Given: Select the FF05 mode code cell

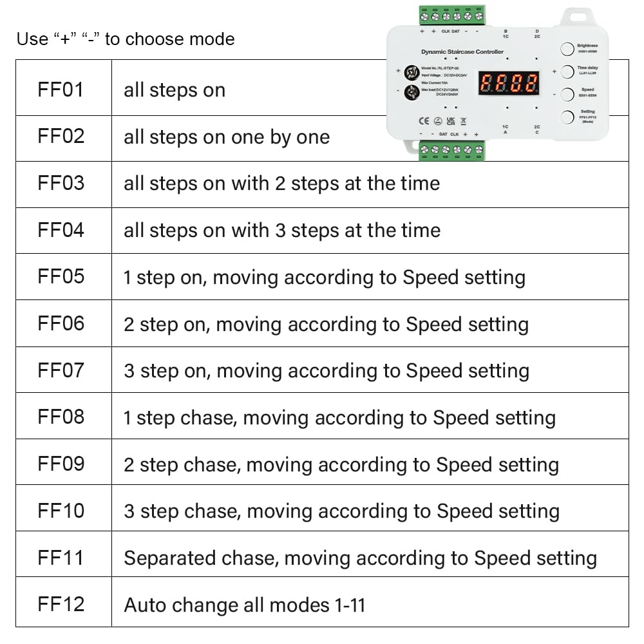Looking at the screenshot, I should tap(64, 277).
